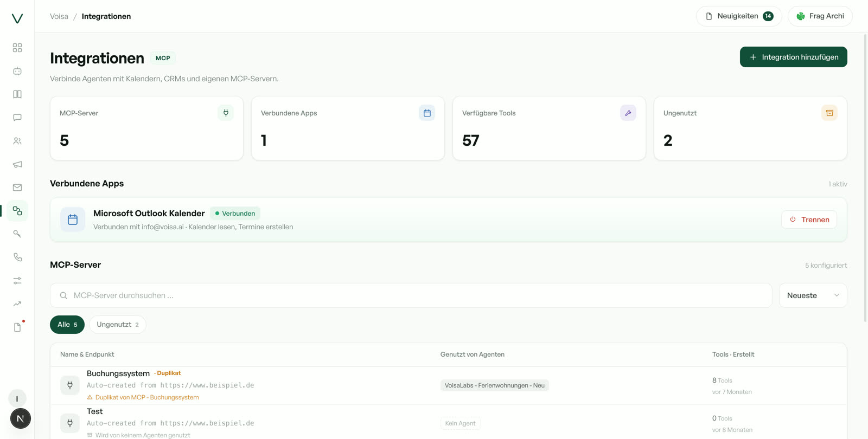Click the orange Duplikat label
This screenshot has height=439, width=868.
(x=168, y=373)
